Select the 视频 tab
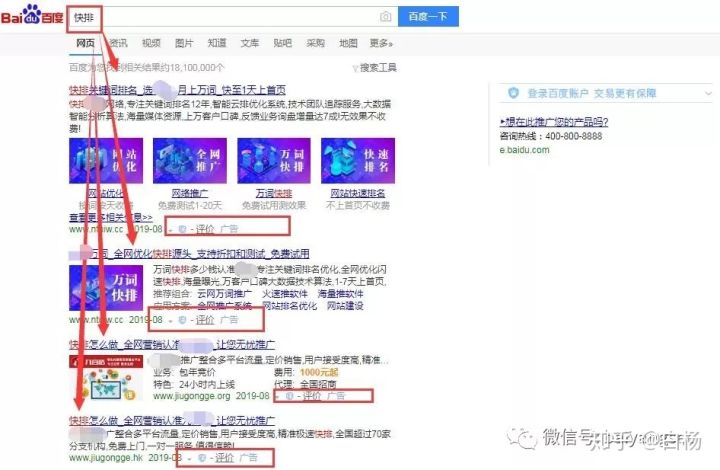This screenshot has width=720, height=470. point(151,44)
